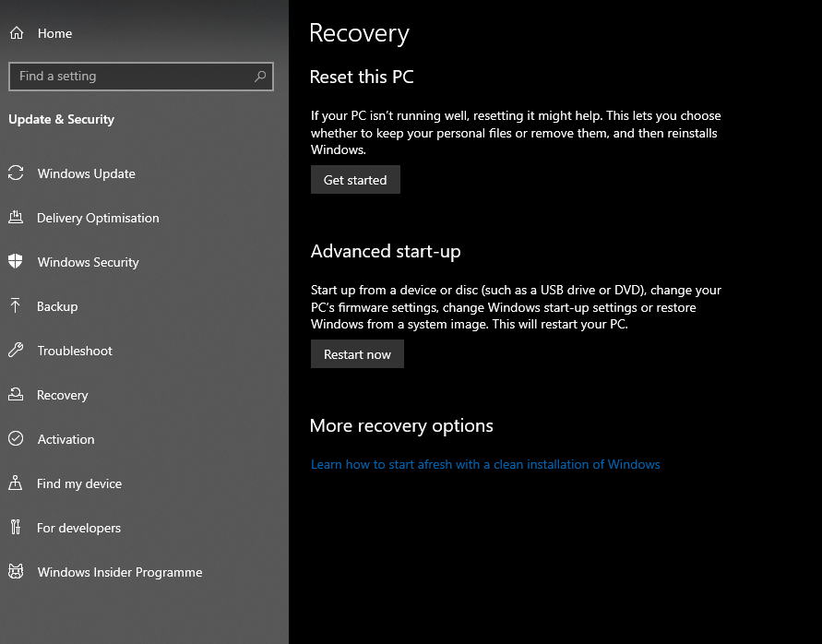
Task: Click the "Start up from a device or disc" paragraph
Action: pos(516,307)
